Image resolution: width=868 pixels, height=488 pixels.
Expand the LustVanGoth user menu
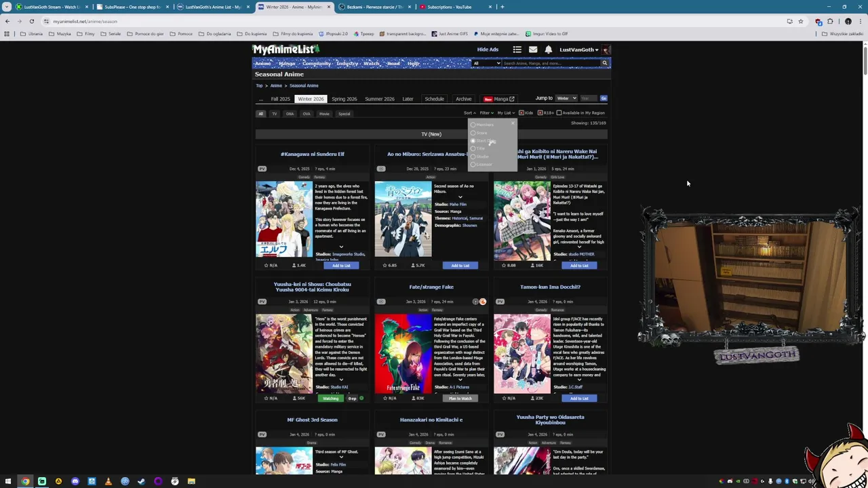579,49
